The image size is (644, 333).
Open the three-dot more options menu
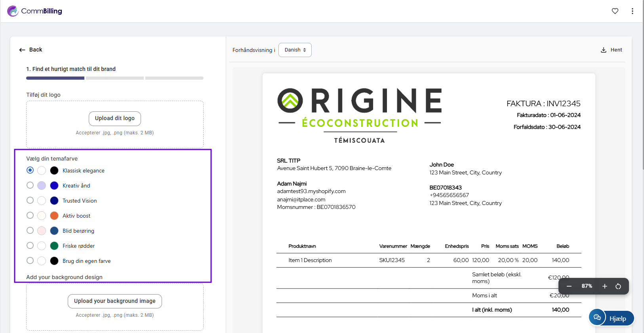(632, 11)
